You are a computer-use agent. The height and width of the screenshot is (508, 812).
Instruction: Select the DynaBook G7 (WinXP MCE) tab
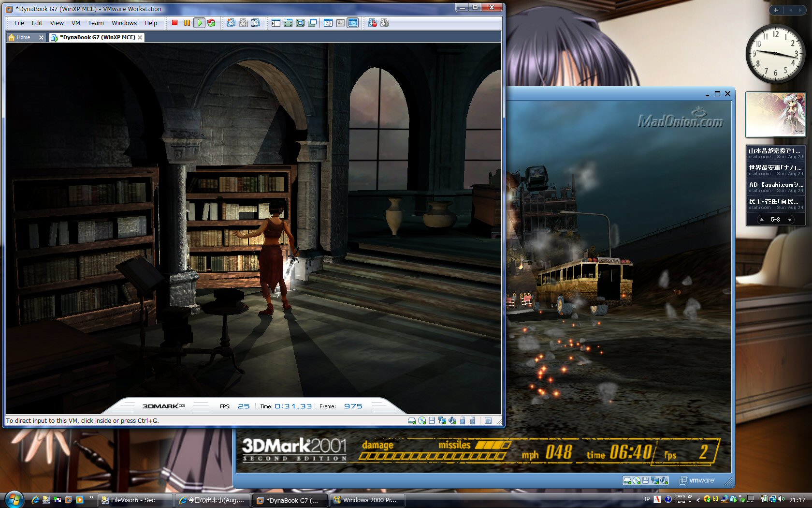point(97,37)
